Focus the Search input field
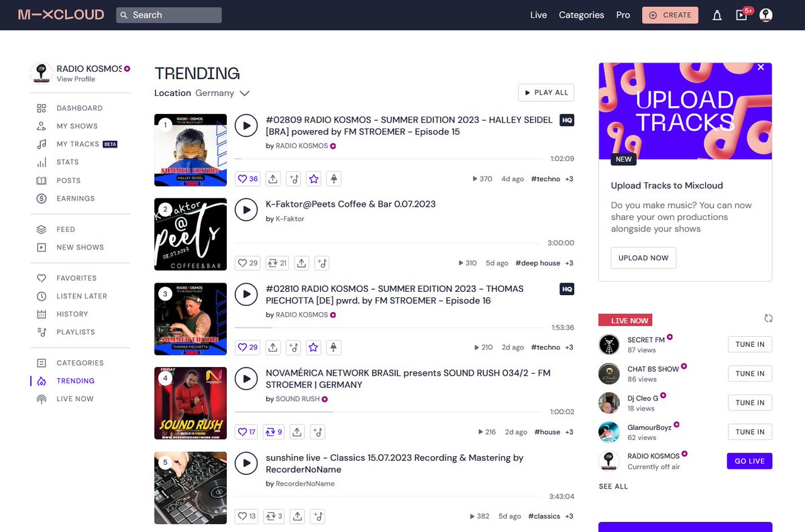 click(x=169, y=15)
